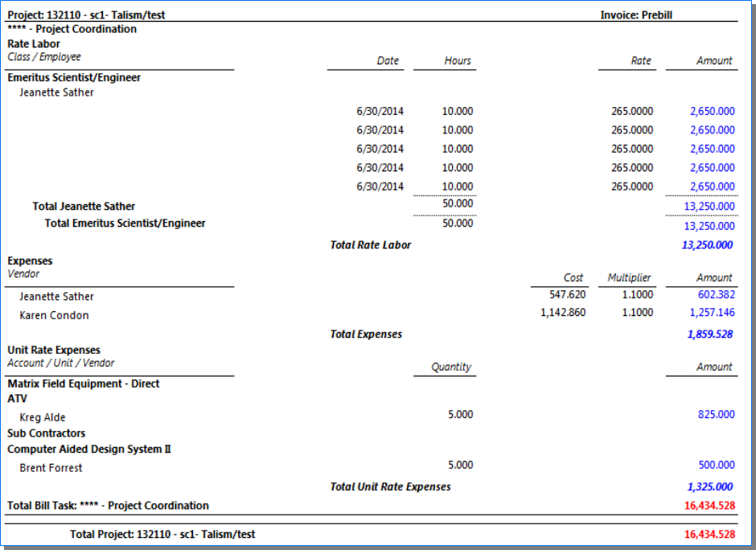
Task: Click Brent Forrest's 500.000 amount
Action: [715, 465]
